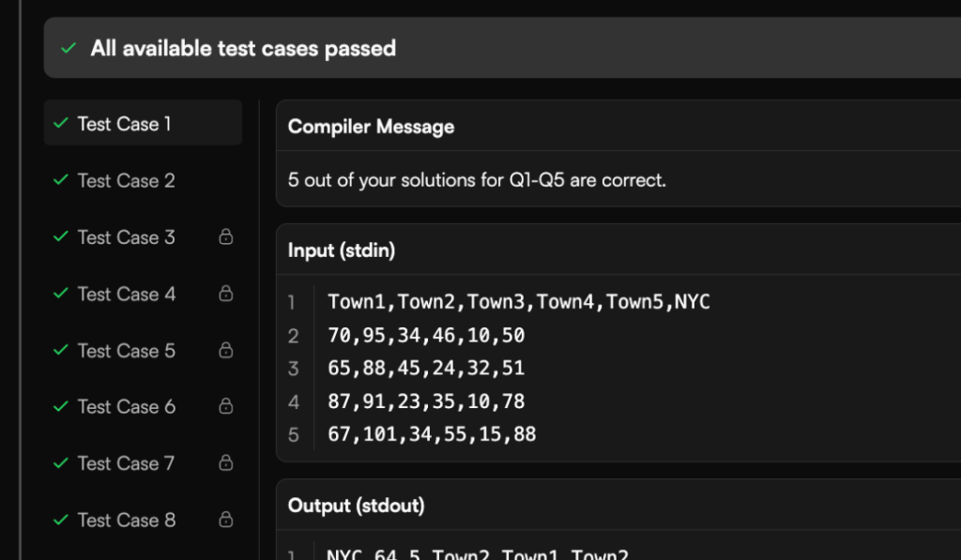Click the "All available test cases passed" banner
Screen dimensions: 961x560
(243, 48)
